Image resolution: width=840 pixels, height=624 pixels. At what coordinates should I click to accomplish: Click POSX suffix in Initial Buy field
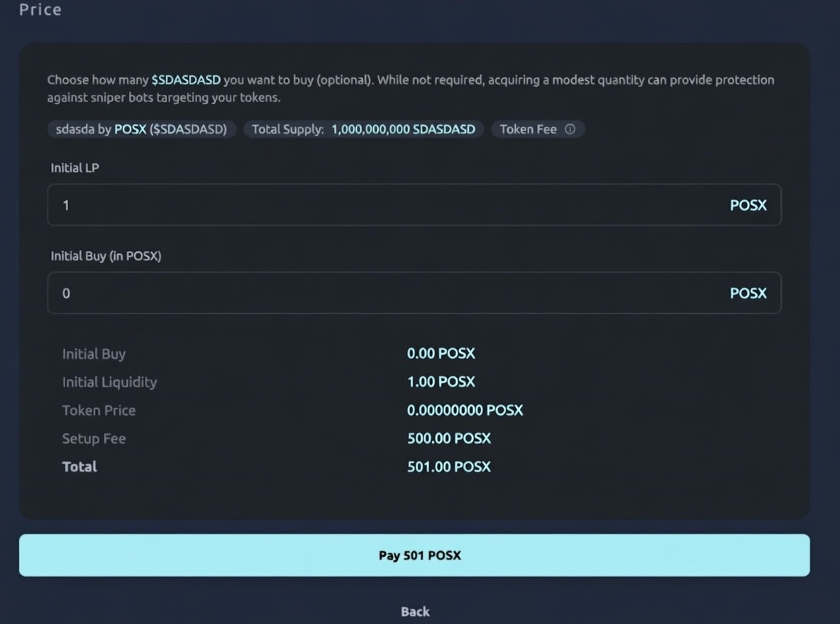tap(748, 293)
